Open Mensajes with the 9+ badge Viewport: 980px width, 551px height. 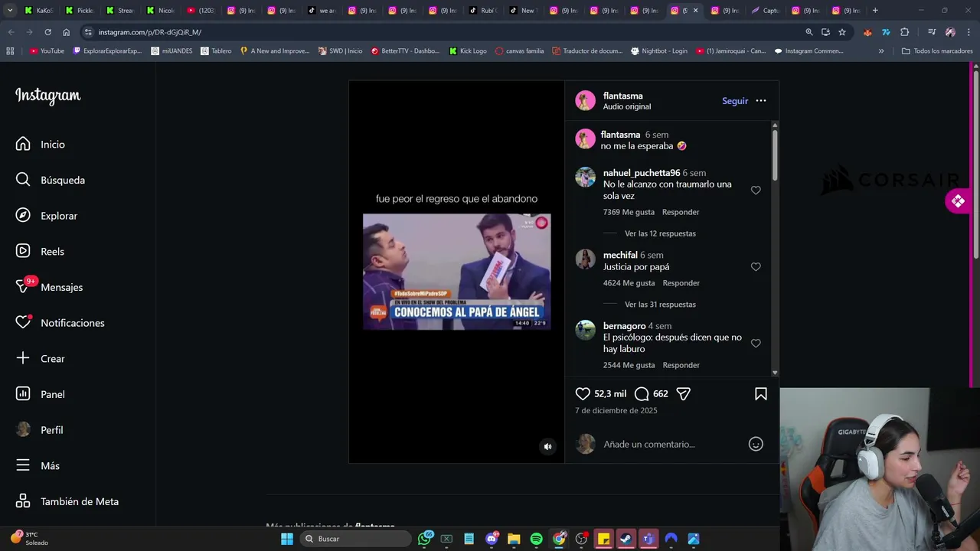point(50,287)
